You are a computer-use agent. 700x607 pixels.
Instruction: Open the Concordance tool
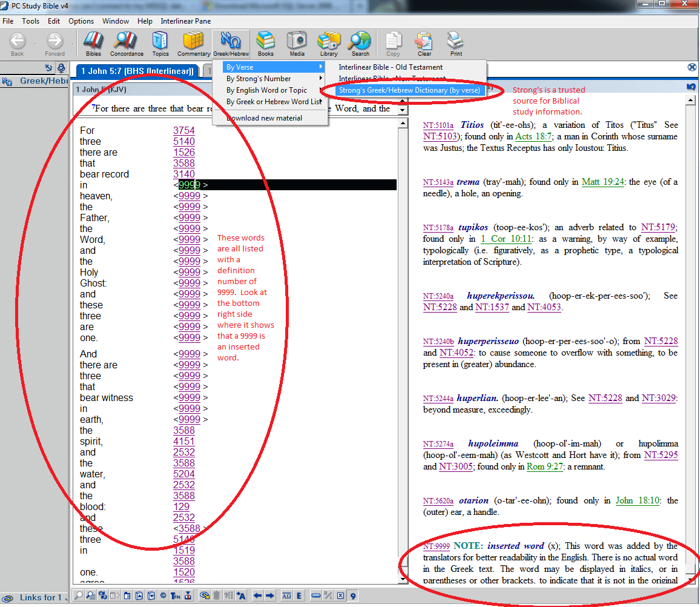(127, 44)
